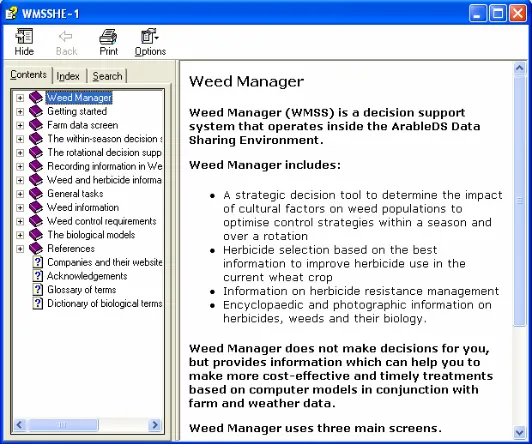
Task: Click the book icon beside The rotational decision
Action: tap(36, 153)
